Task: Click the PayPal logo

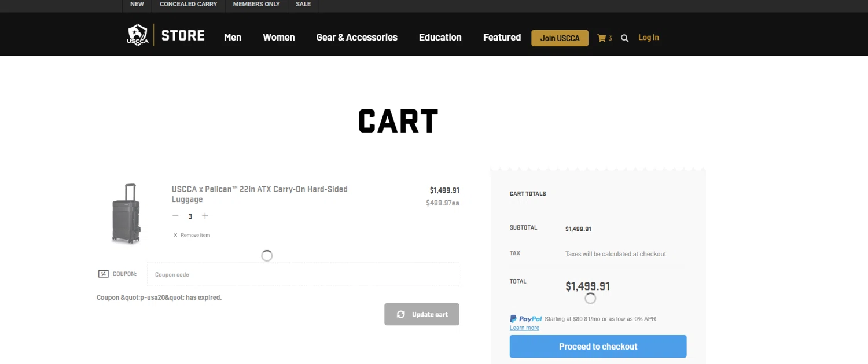Action: click(526, 319)
